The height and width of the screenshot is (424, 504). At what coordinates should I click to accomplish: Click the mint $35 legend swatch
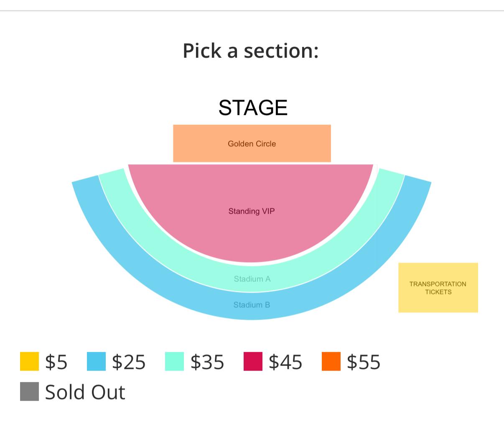coord(174,361)
